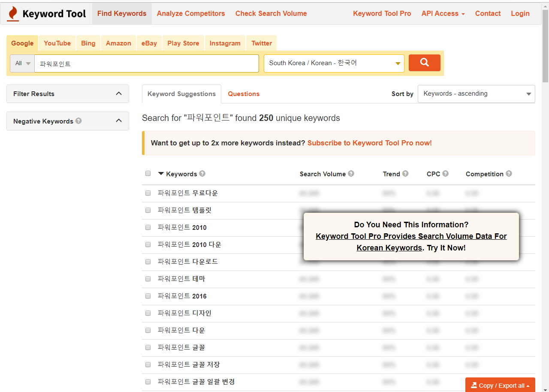Check the box for 파워포인트 테마
549x392 pixels.
coord(148,279)
